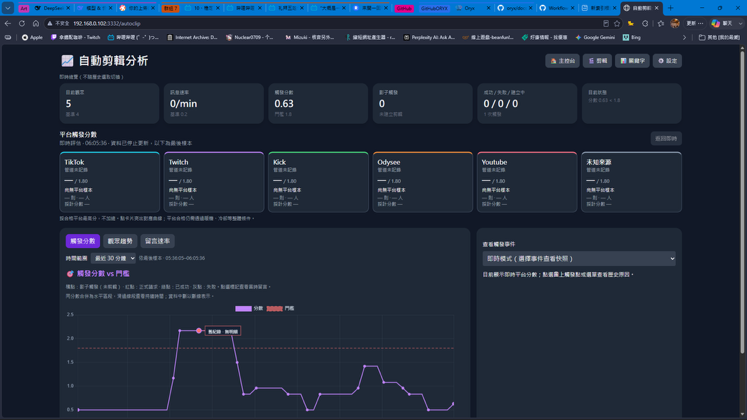Open the 主控台 home icon button

coord(562,61)
